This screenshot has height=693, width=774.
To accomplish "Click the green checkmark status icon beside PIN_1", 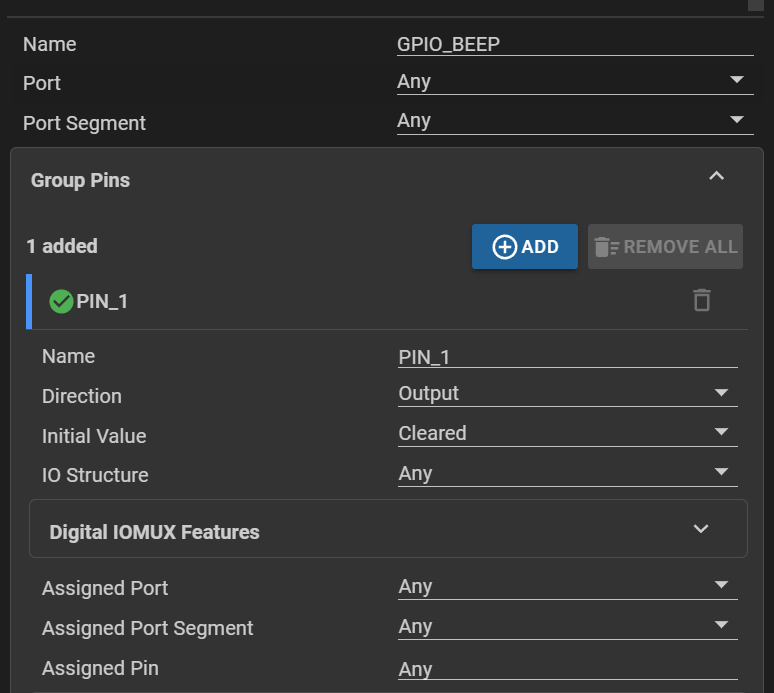I will pyautogui.click(x=61, y=301).
